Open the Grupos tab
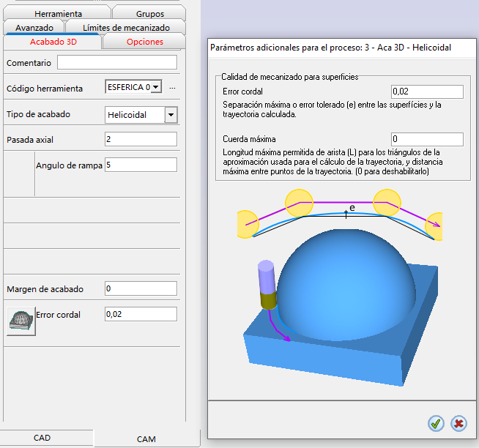This screenshot has height=448, width=479. click(149, 13)
